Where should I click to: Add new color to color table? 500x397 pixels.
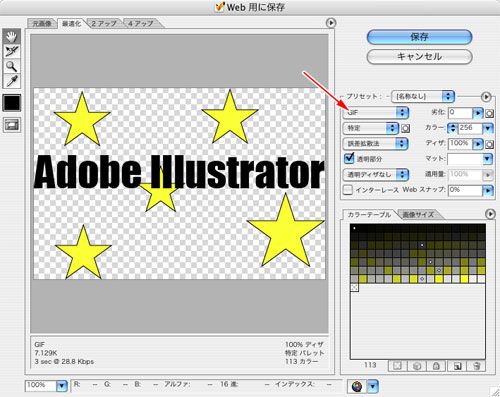pos(457,366)
